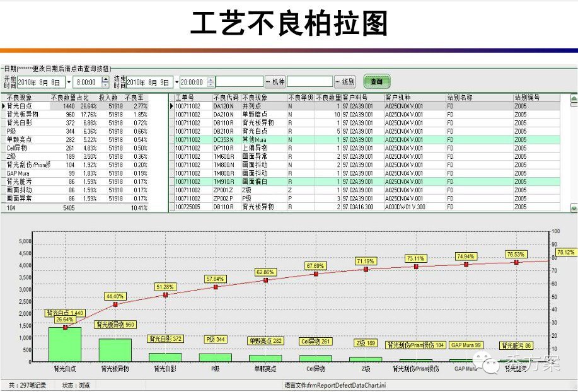Click the 查询 query button
Image resolution: width=578 pixels, height=392 pixels.
point(377,82)
